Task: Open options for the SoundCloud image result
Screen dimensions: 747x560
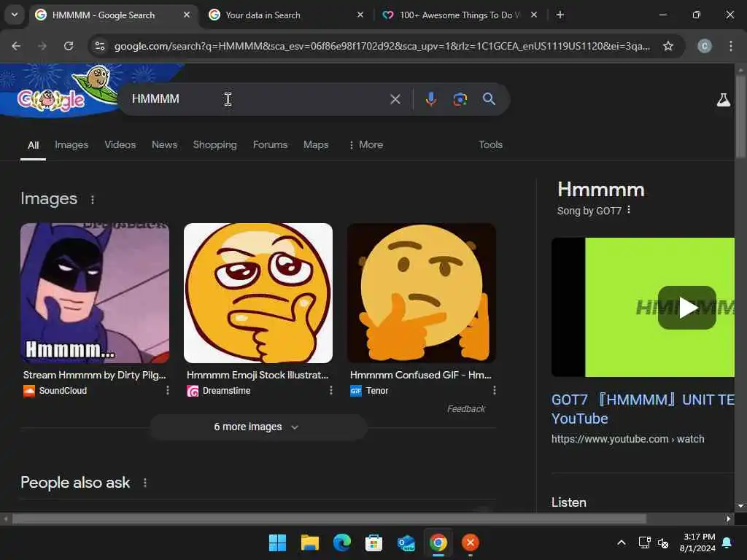Action: click(x=168, y=391)
